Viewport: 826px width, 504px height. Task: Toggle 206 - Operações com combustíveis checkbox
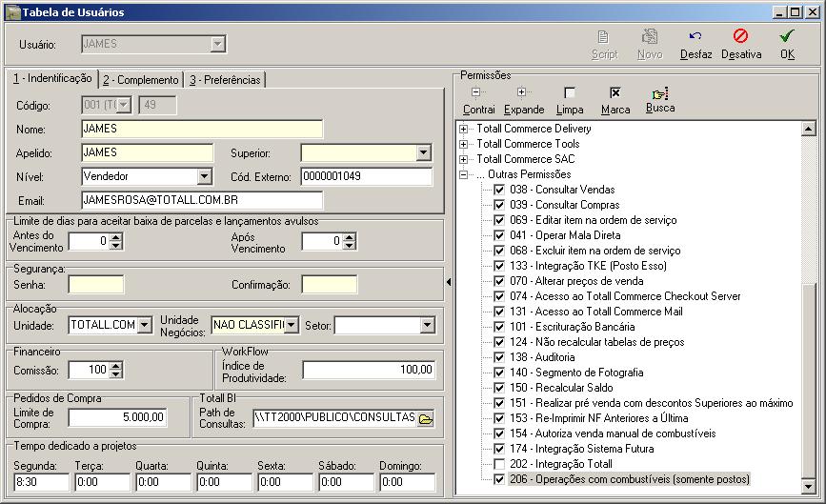(499, 479)
